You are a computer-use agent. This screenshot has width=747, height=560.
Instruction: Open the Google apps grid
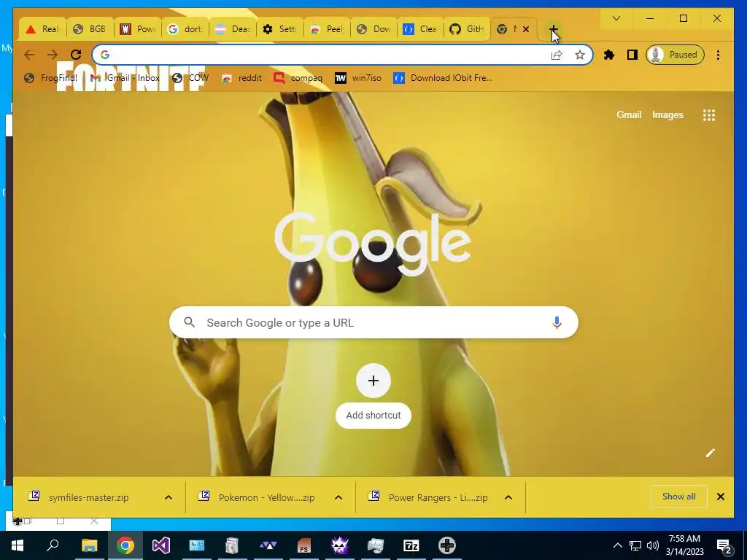(x=709, y=115)
